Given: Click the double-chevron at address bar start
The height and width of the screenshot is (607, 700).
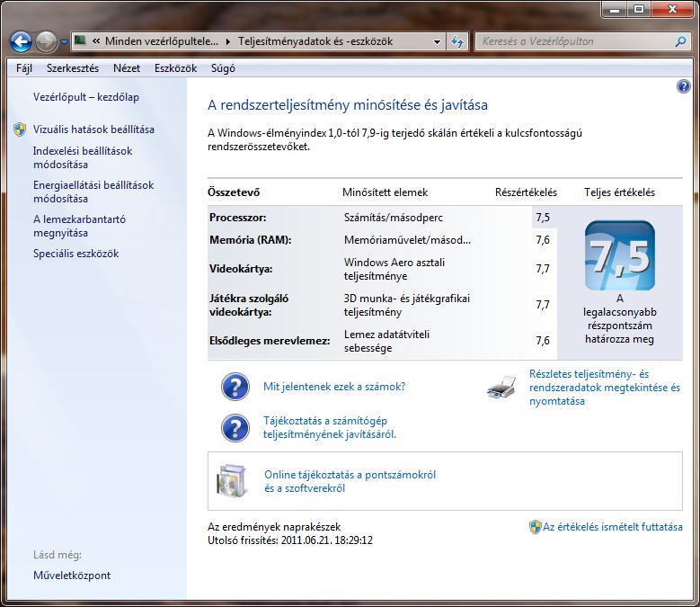Looking at the screenshot, I should (96, 41).
